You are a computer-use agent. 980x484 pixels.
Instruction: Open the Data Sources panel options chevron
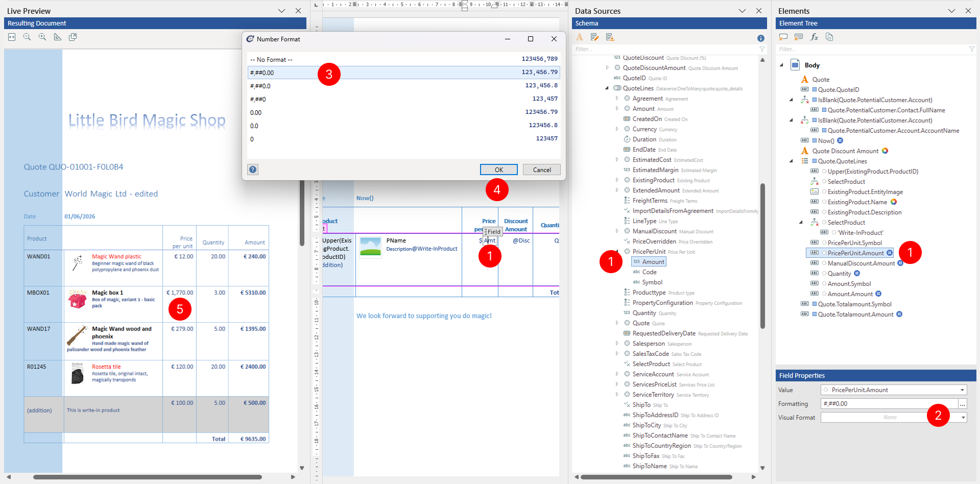coord(742,11)
